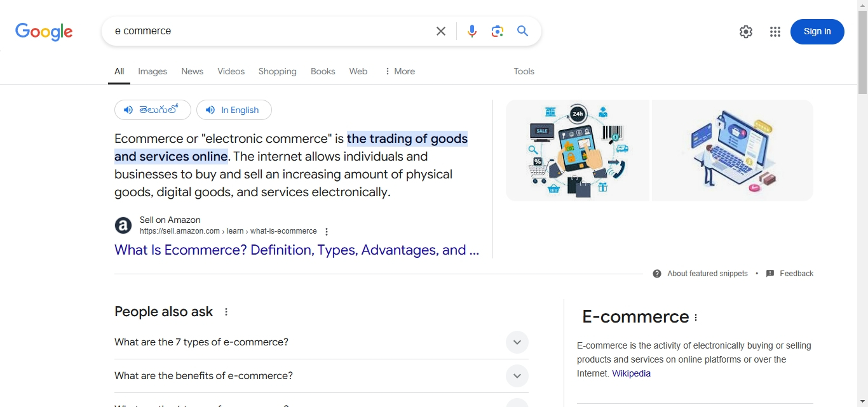Click the Sign in button
Viewport: 868px width, 407px height.
point(817,32)
